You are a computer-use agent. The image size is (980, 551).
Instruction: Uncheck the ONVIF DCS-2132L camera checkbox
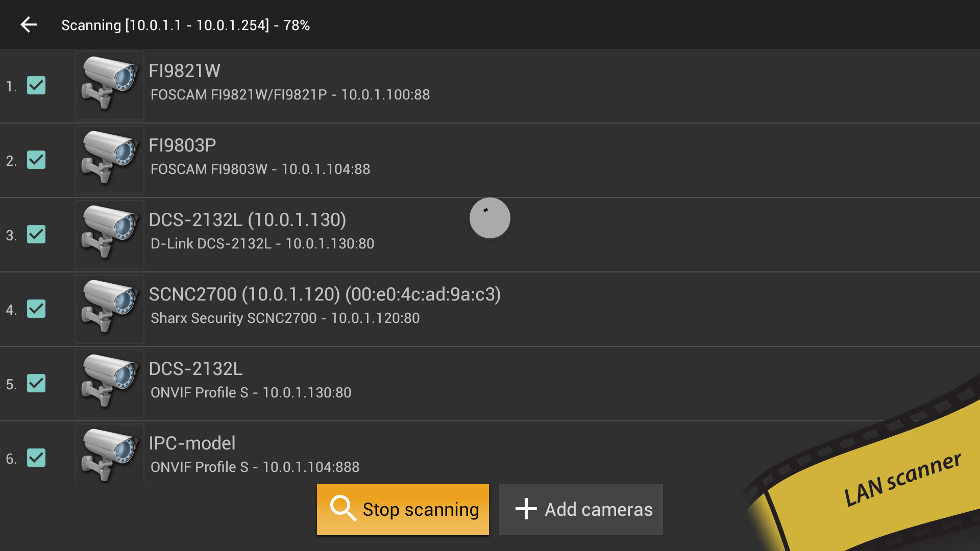[36, 384]
